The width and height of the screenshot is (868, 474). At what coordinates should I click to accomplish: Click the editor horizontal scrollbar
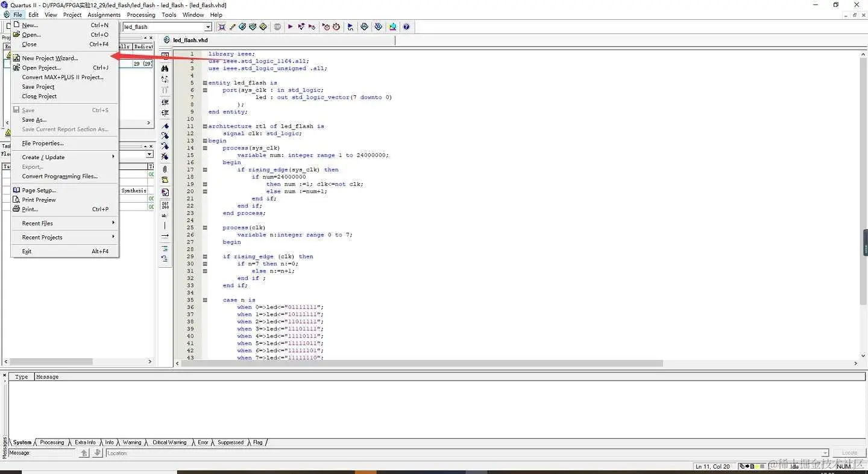pyautogui.click(x=423, y=364)
